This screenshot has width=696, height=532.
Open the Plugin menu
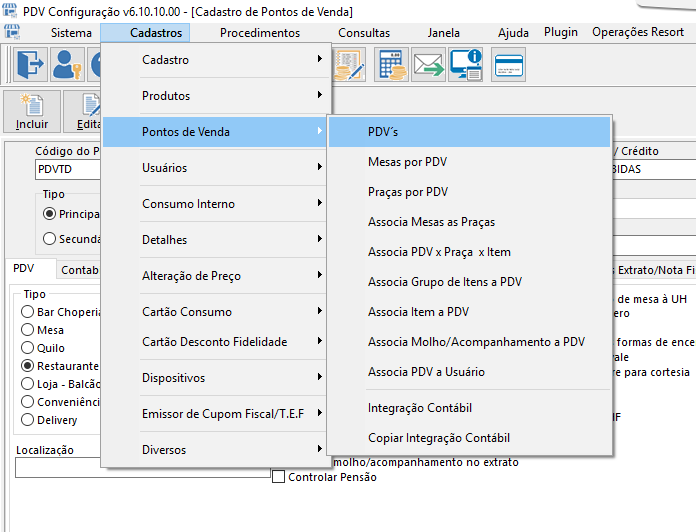[561, 32]
